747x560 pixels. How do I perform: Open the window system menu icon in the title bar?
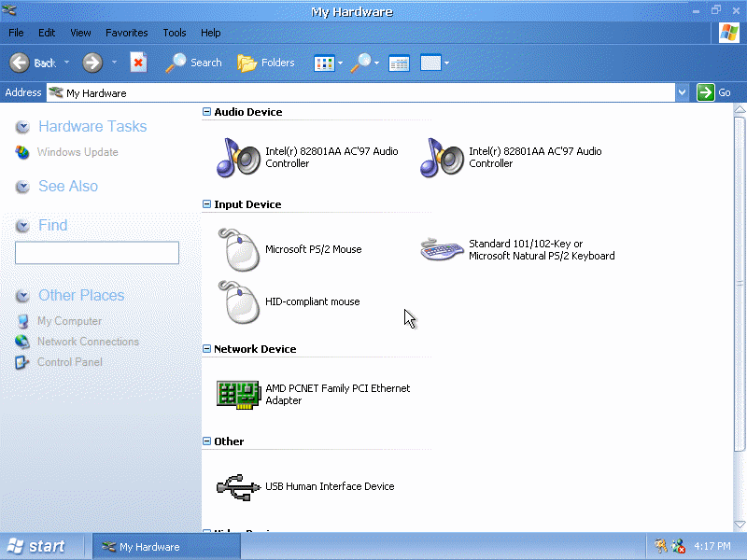click(9, 10)
